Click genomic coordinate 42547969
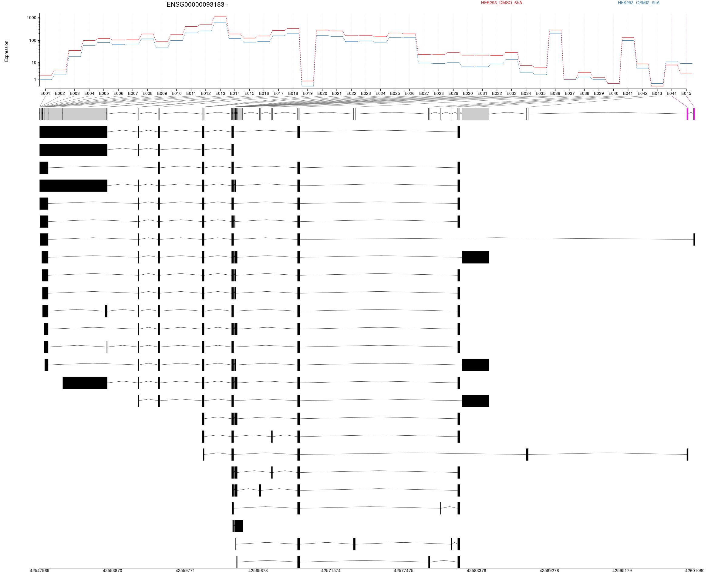The width and height of the screenshot is (728, 576). coord(39,571)
